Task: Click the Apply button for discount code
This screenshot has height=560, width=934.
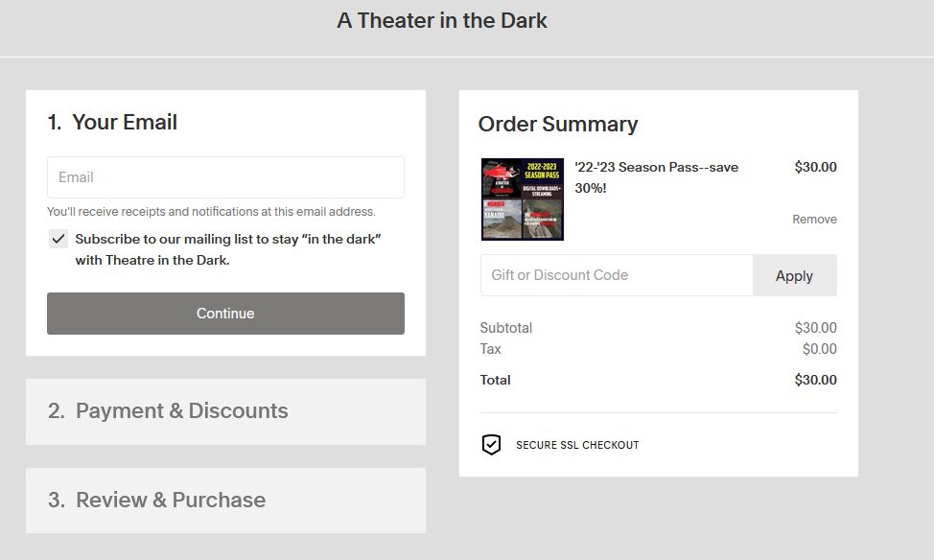Action: tap(794, 275)
